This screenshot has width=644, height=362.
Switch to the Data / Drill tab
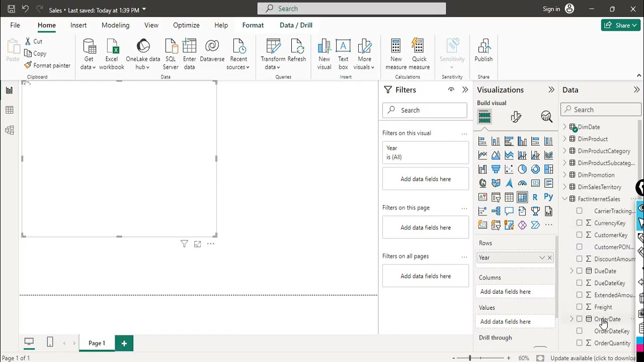pyautogui.click(x=296, y=25)
